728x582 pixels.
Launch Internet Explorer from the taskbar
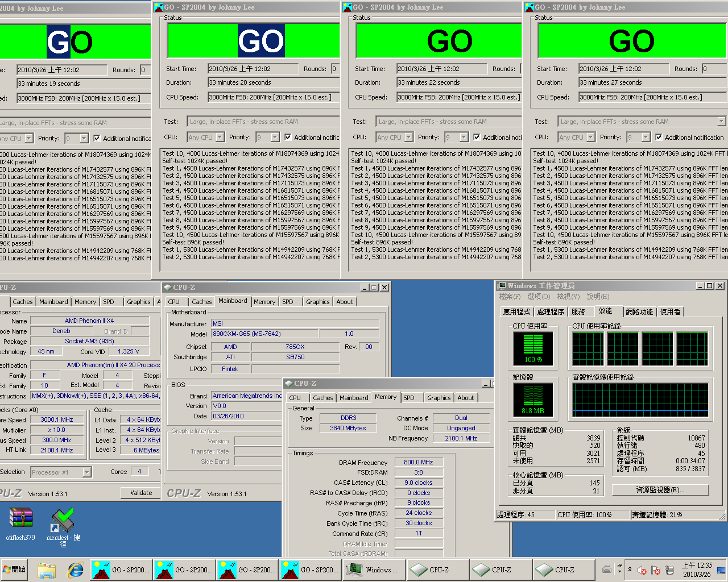[x=75, y=570]
